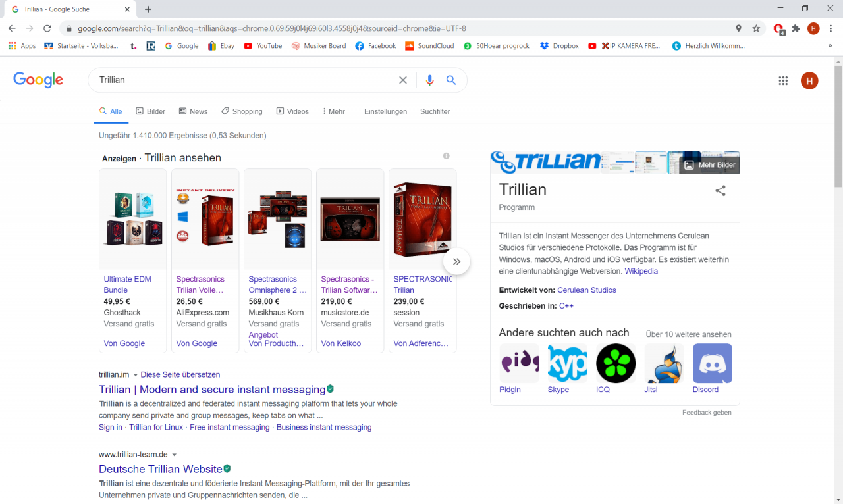The width and height of the screenshot is (843, 504).
Task: Open the Suchfilter tools
Action: [435, 111]
